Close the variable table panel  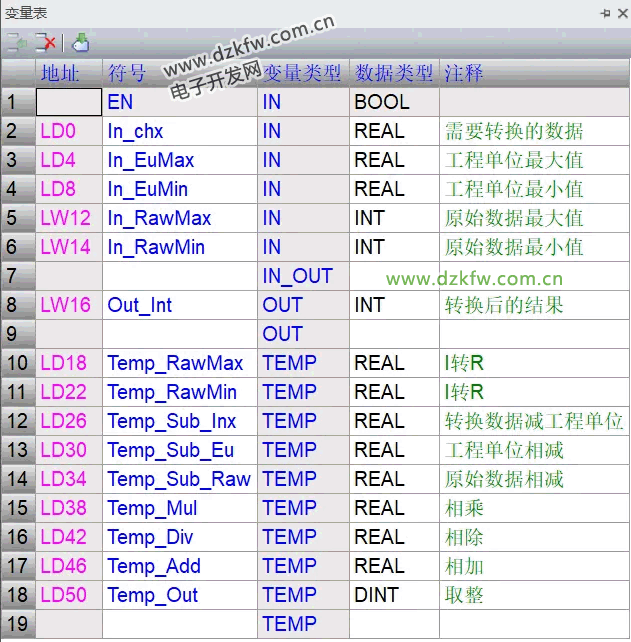pyautogui.click(x=621, y=13)
